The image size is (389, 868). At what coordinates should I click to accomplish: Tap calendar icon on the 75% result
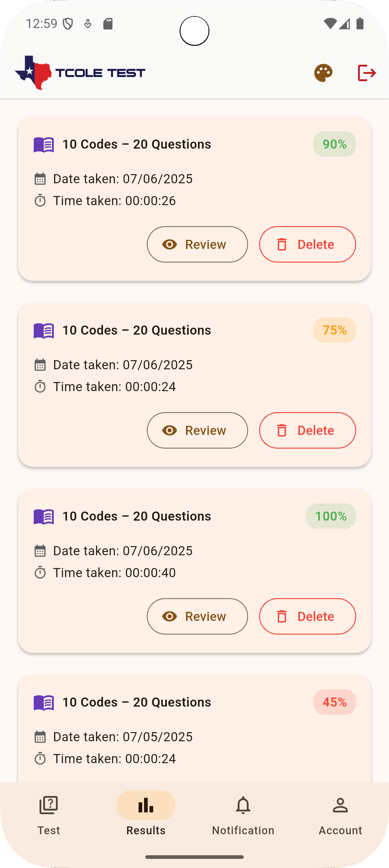click(x=40, y=365)
